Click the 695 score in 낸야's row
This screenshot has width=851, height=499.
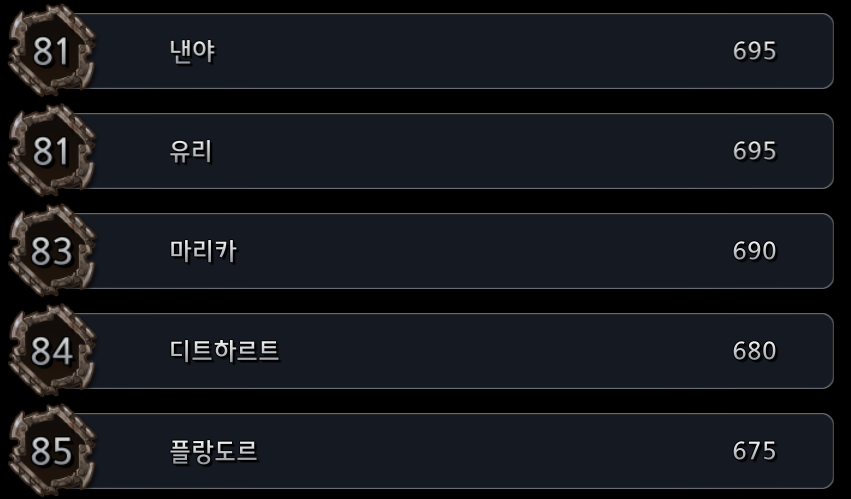coord(754,51)
